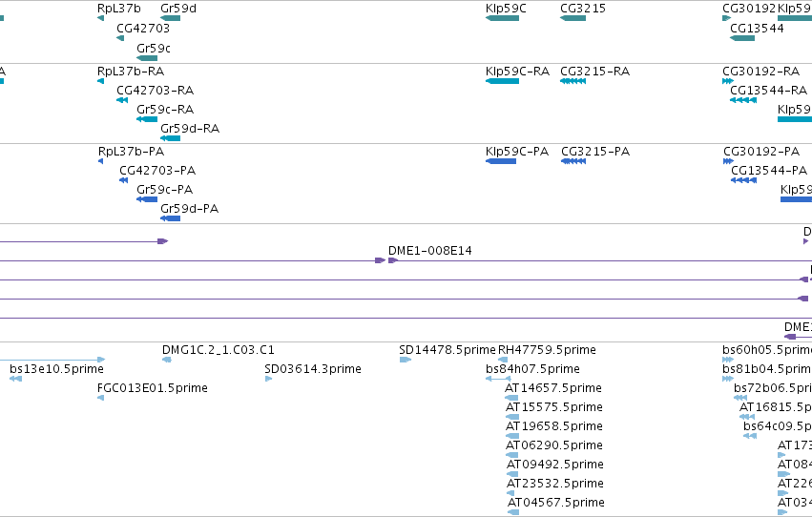812x517 pixels.
Task: Select the Klp59C gene glyph
Action: 502,18
